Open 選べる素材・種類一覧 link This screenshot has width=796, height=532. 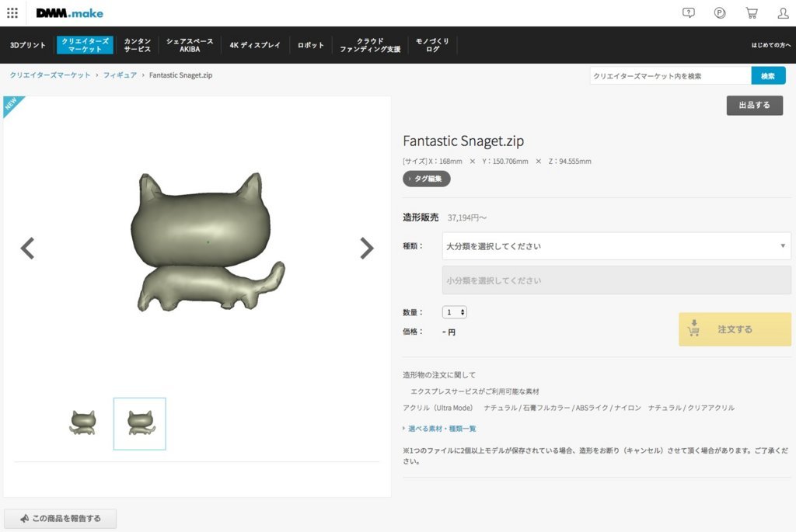pyautogui.click(x=442, y=429)
